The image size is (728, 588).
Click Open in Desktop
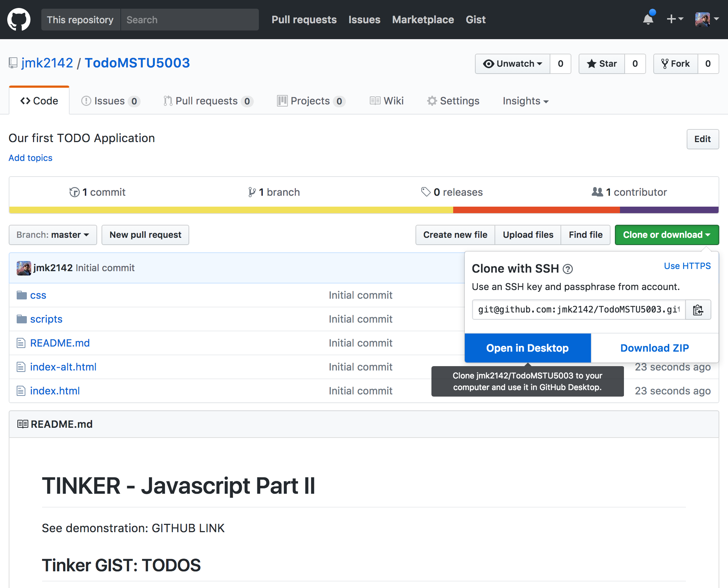528,348
